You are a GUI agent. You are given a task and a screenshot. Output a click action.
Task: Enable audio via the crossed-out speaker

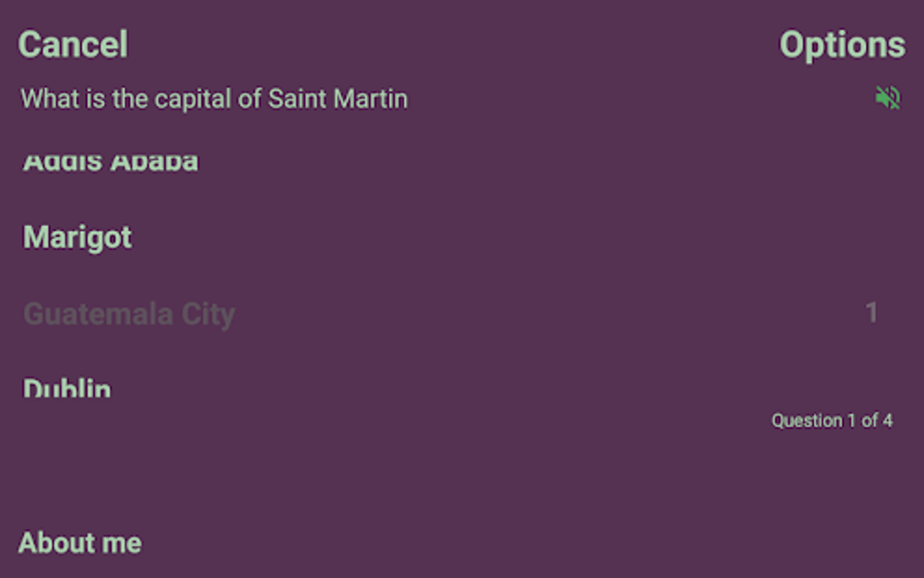(888, 98)
